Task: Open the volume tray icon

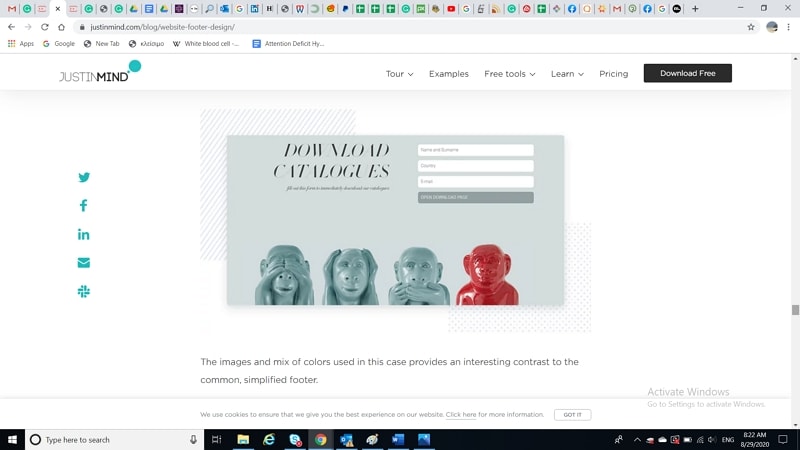Action: pos(712,439)
